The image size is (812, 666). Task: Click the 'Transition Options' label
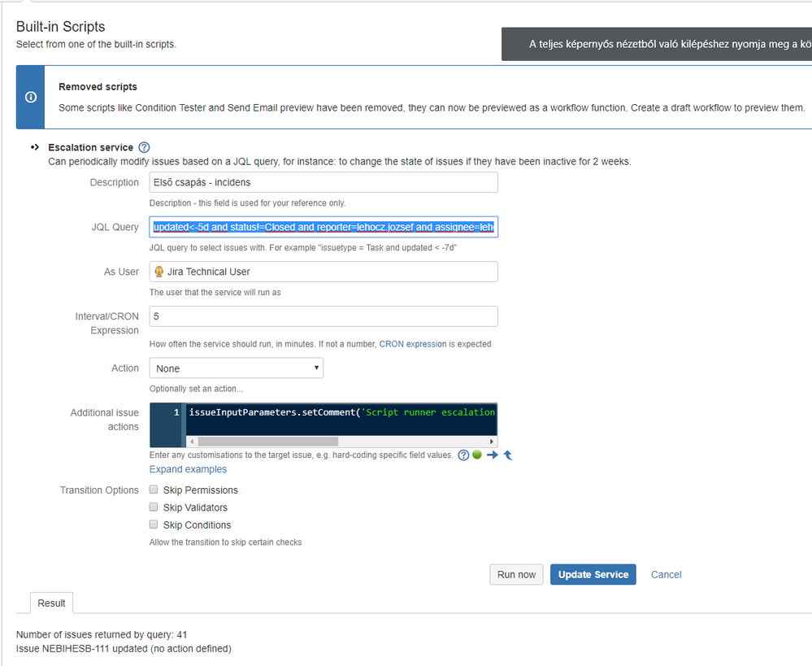pos(99,490)
